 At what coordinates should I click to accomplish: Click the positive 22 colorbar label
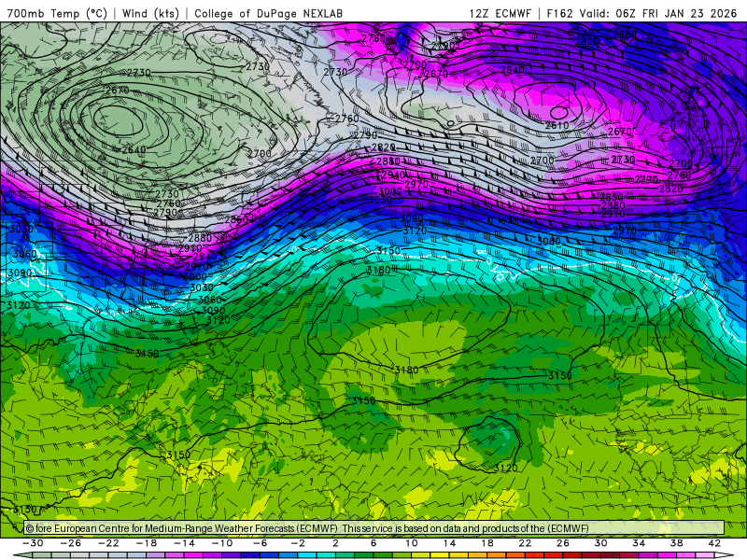pos(525,543)
